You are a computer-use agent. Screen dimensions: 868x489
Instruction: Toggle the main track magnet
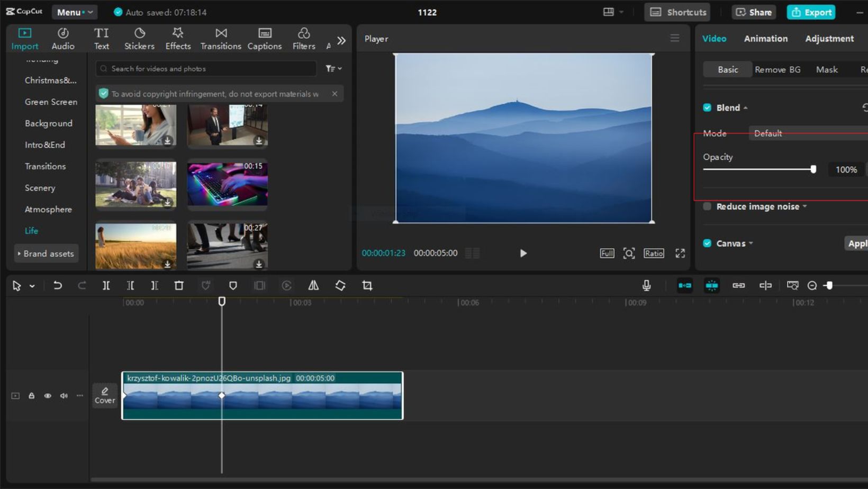pyautogui.click(x=685, y=286)
